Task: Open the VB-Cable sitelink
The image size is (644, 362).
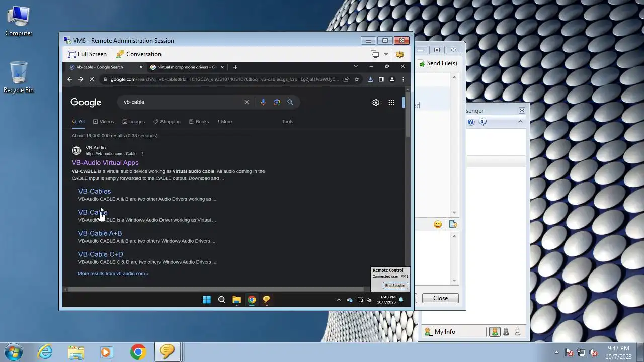Action: [x=93, y=212]
